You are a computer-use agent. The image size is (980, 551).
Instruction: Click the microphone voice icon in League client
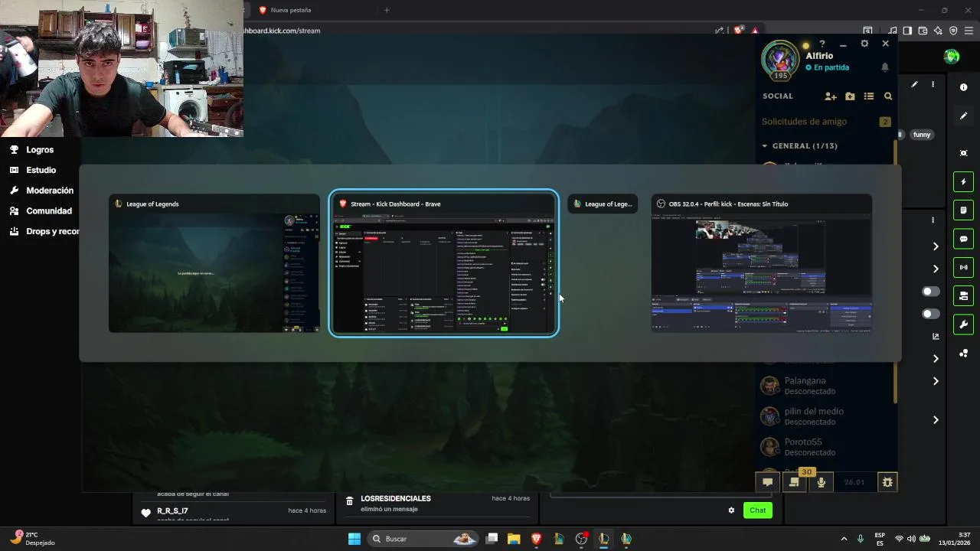822,482
